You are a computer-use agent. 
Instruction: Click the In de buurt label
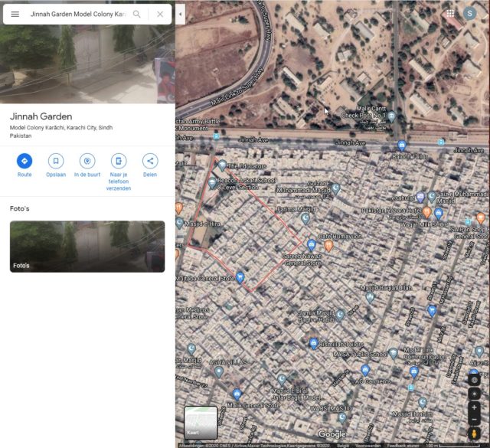pos(87,175)
